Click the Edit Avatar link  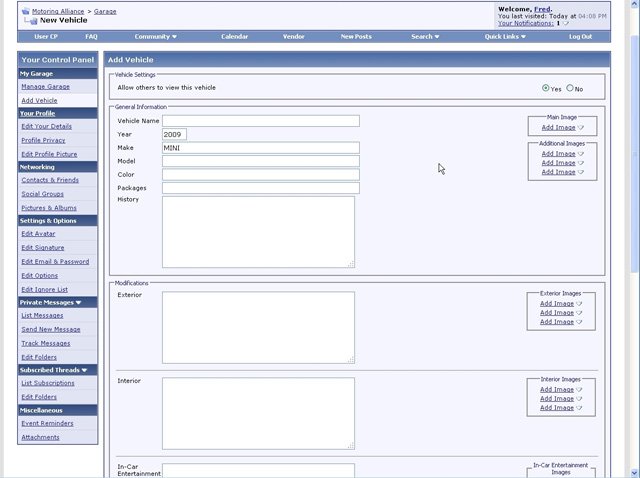[x=40, y=234]
